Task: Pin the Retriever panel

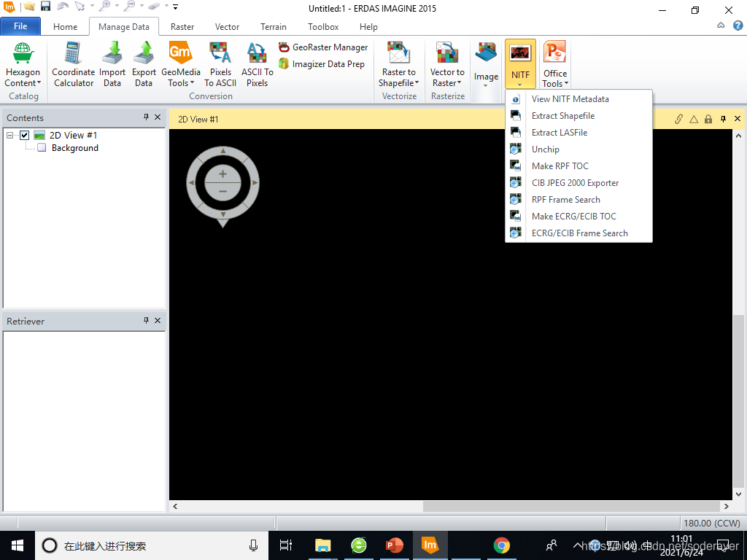Action: (x=146, y=321)
